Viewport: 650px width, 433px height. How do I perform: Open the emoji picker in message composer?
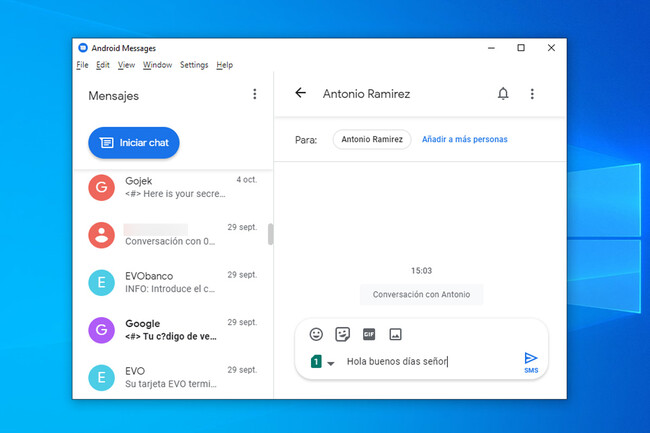point(316,334)
